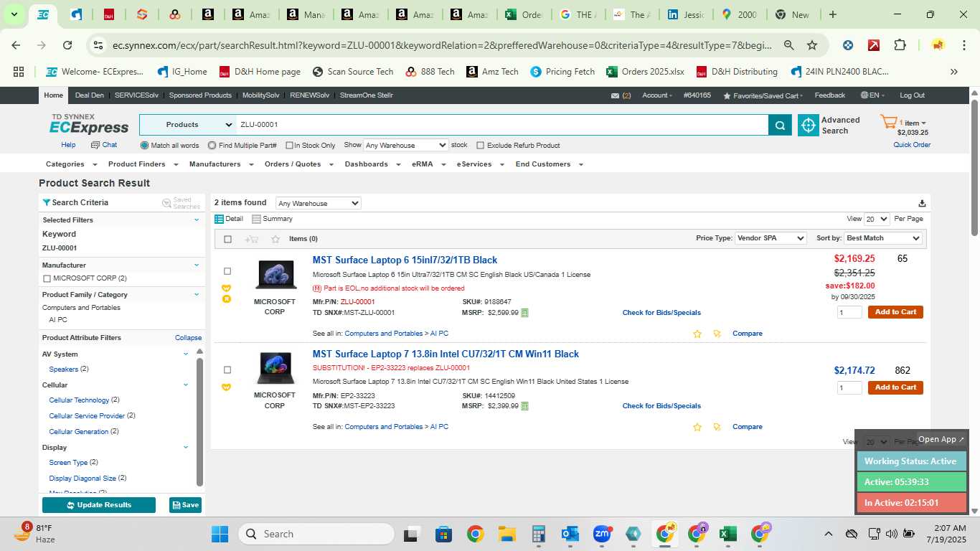Tick Exclude Refurb Product checkbox
Screen dimensions: 980x551
pos(481,145)
